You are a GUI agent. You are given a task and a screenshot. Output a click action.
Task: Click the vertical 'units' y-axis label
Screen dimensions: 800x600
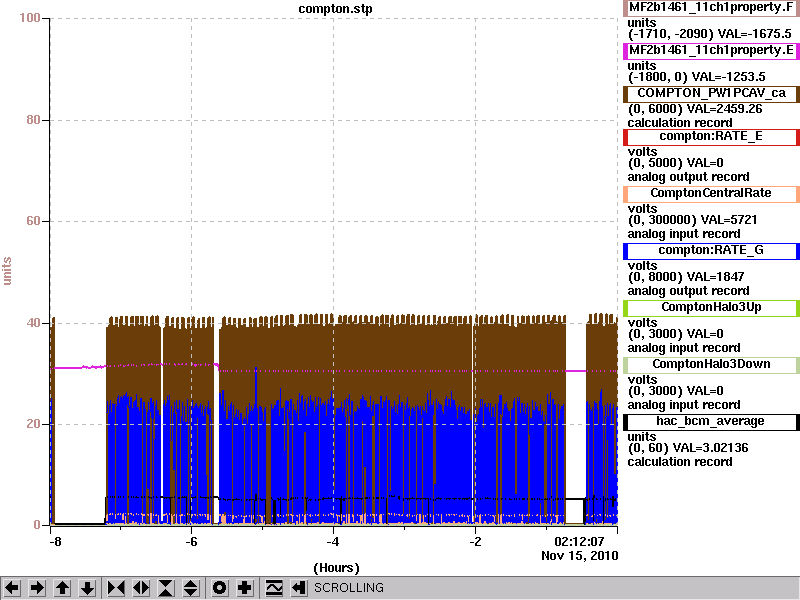[x=7, y=271]
